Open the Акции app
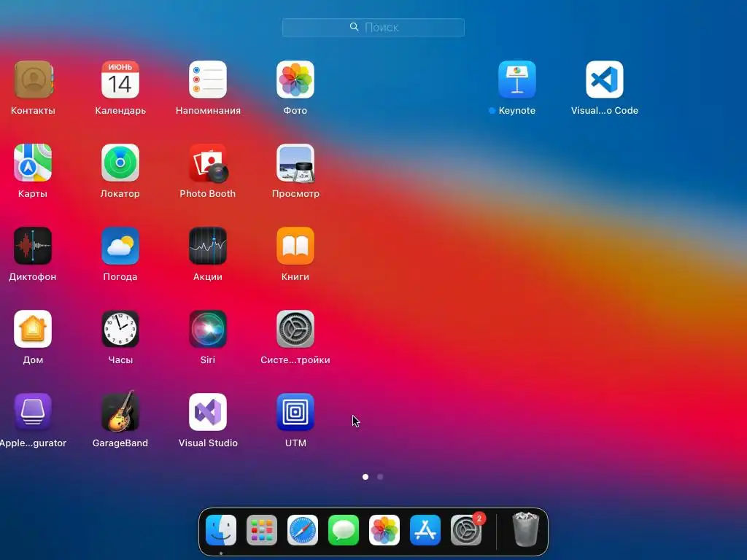This screenshot has width=747, height=560. tap(208, 246)
